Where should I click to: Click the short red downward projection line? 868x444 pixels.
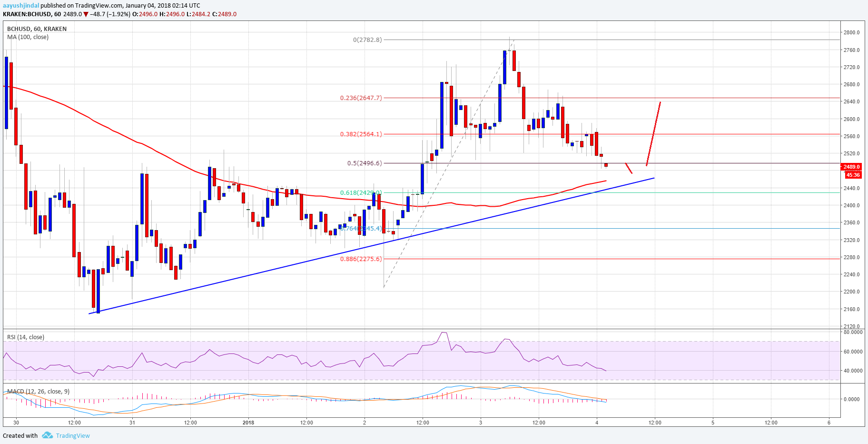pyautogui.click(x=629, y=168)
